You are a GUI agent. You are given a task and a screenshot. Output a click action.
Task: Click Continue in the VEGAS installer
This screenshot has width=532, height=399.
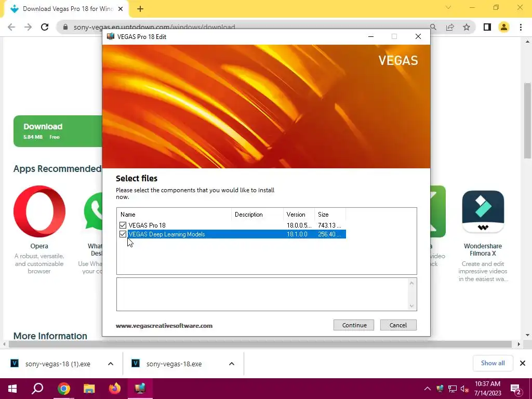click(x=353, y=325)
